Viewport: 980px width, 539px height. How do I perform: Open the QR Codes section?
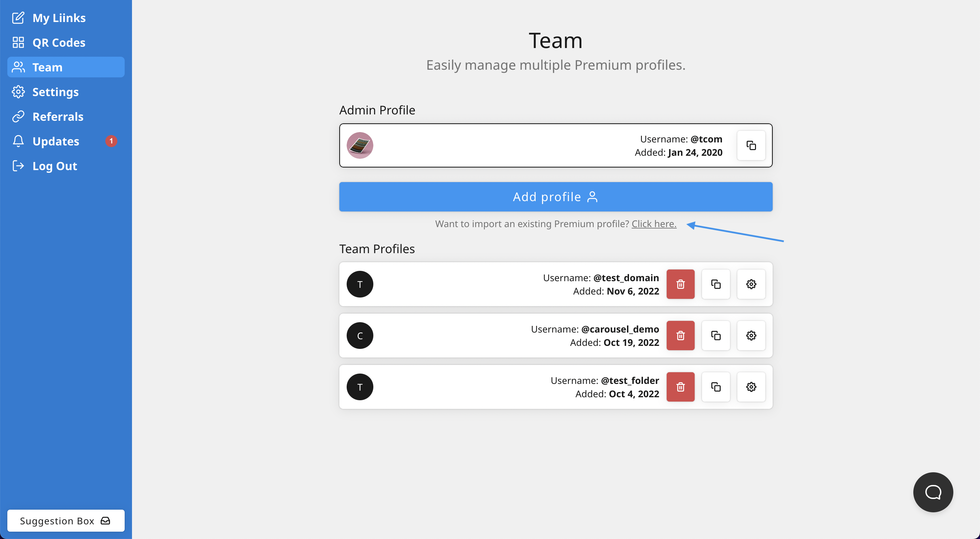click(59, 43)
